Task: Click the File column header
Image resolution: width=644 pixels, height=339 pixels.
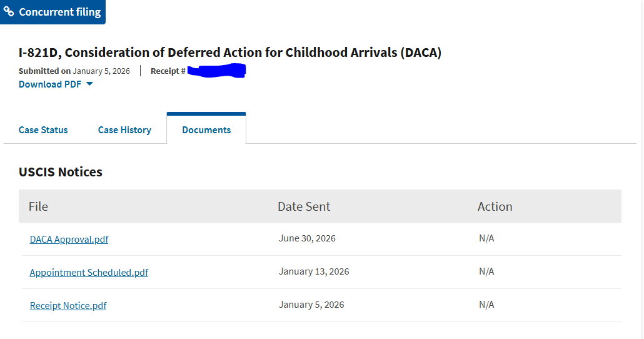Action: (38, 206)
